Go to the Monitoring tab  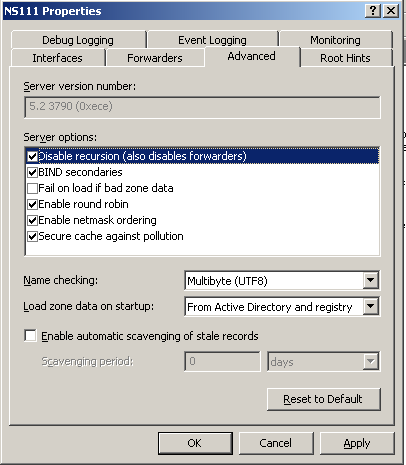click(x=335, y=40)
